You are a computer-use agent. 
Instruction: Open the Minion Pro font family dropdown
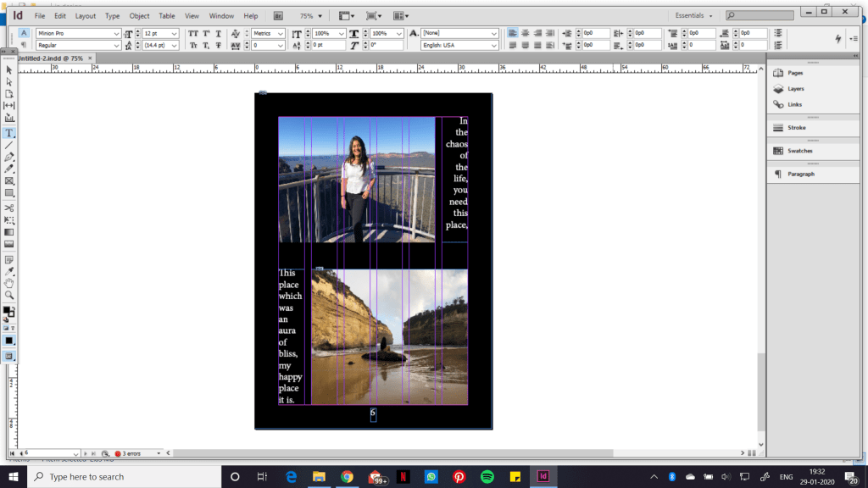tap(116, 33)
